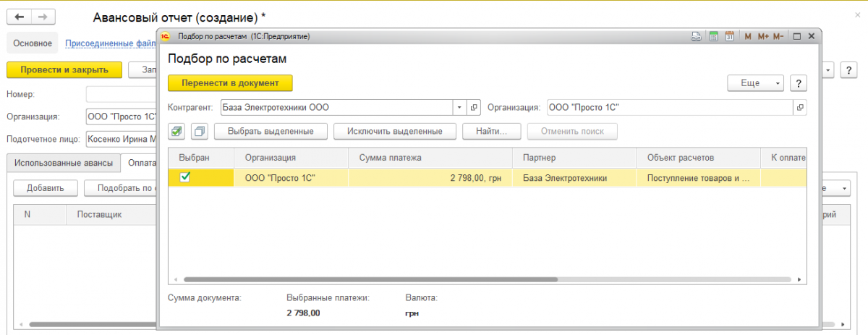Click the Номер input field
This screenshot has width=868, height=335.
coord(121,94)
